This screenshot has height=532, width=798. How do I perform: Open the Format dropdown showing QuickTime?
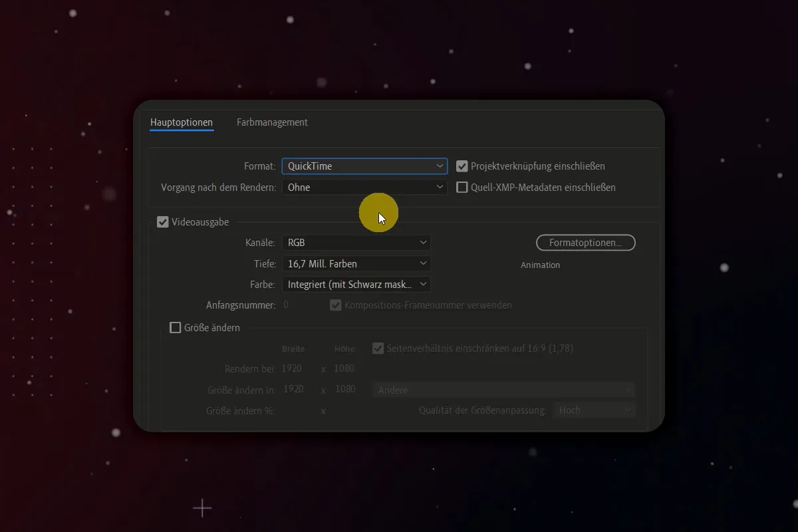pos(364,166)
